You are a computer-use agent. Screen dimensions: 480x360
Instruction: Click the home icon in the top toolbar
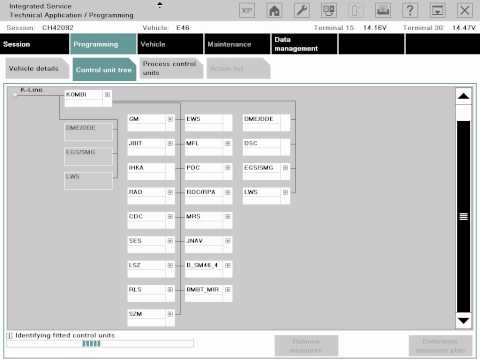coord(274,10)
